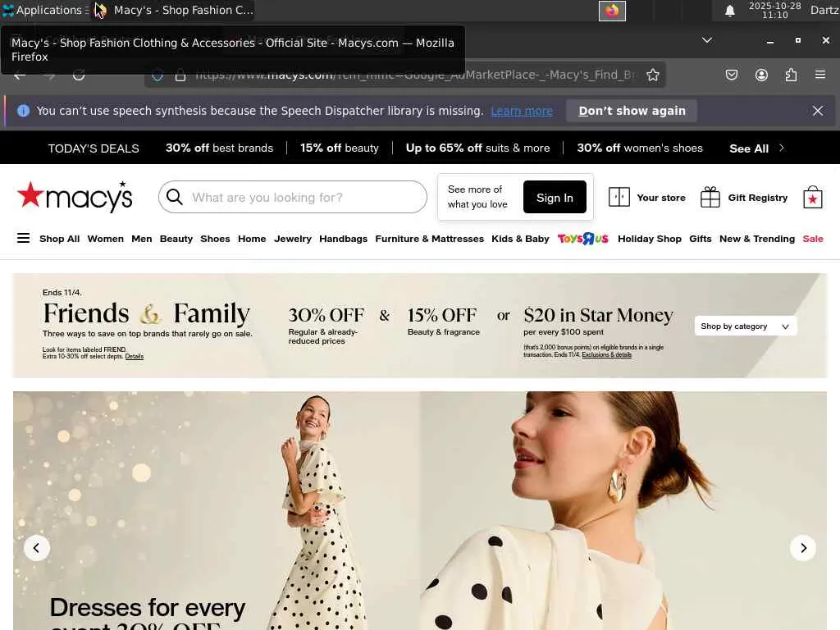The image size is (840, 630).
Task: Click the Firefox icon in top panel
Action: point(612,11)
